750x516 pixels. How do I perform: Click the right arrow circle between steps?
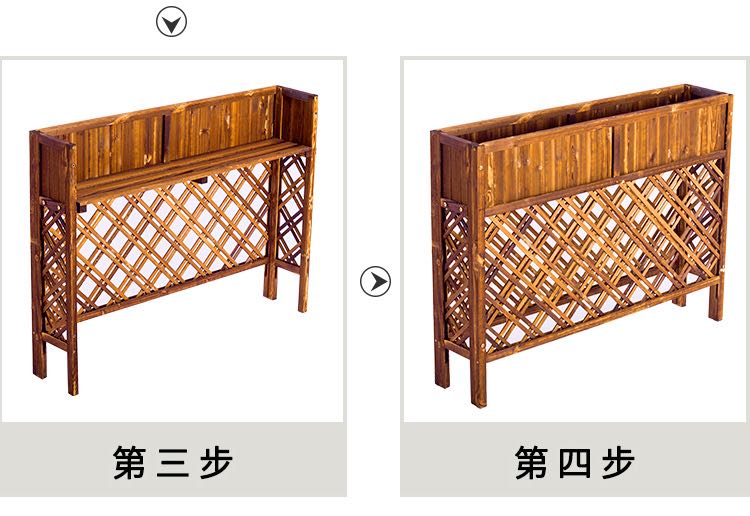[x=375, y=281]
